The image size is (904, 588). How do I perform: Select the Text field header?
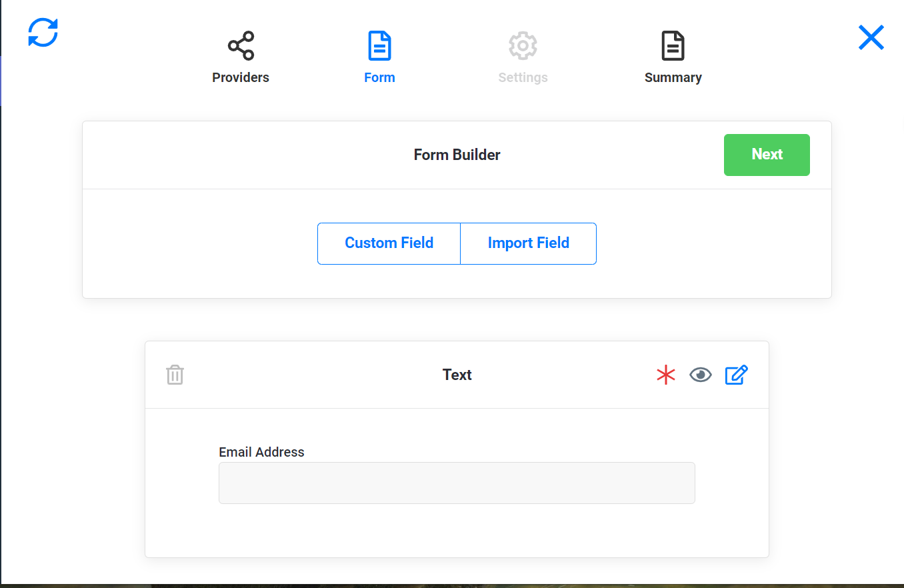[457, 375]
